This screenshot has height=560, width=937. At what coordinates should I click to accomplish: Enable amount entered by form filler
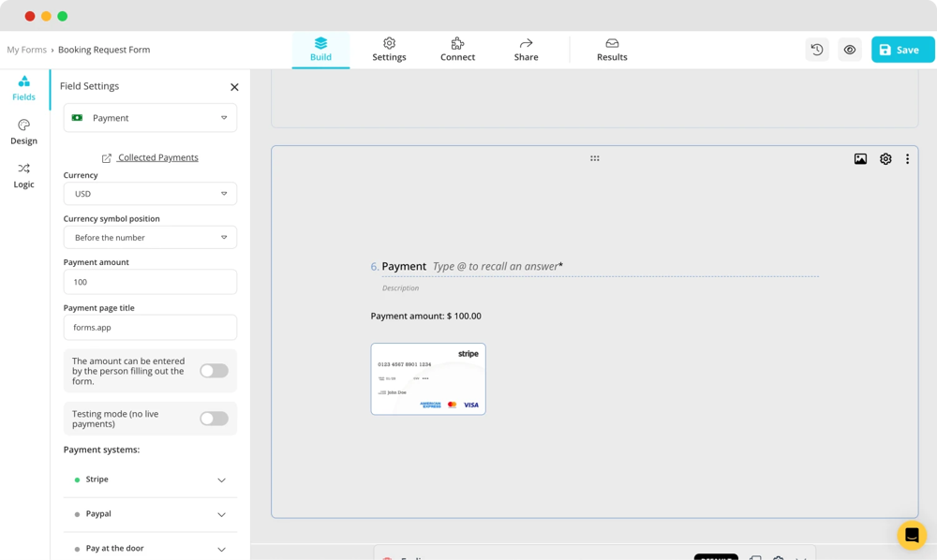click(x=214, y=371)
